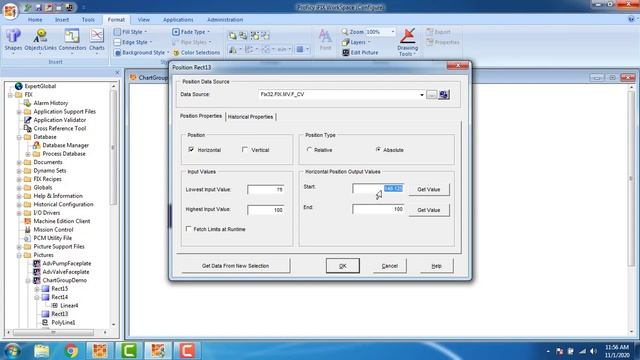Open Fill Style option
Screen dimensions: 640x360
(x=131, y=32)
